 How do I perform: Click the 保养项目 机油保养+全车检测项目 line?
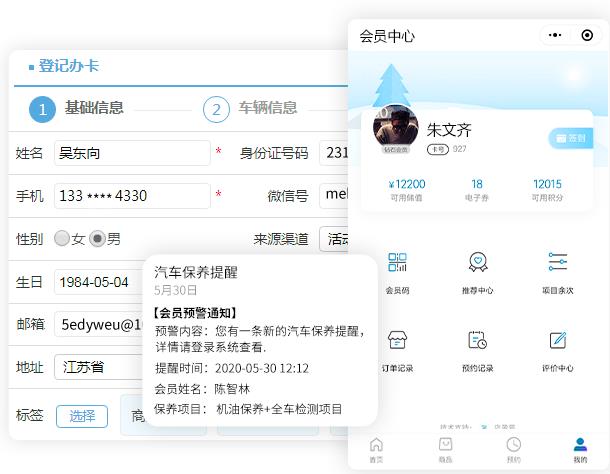(x=248, y=409)
